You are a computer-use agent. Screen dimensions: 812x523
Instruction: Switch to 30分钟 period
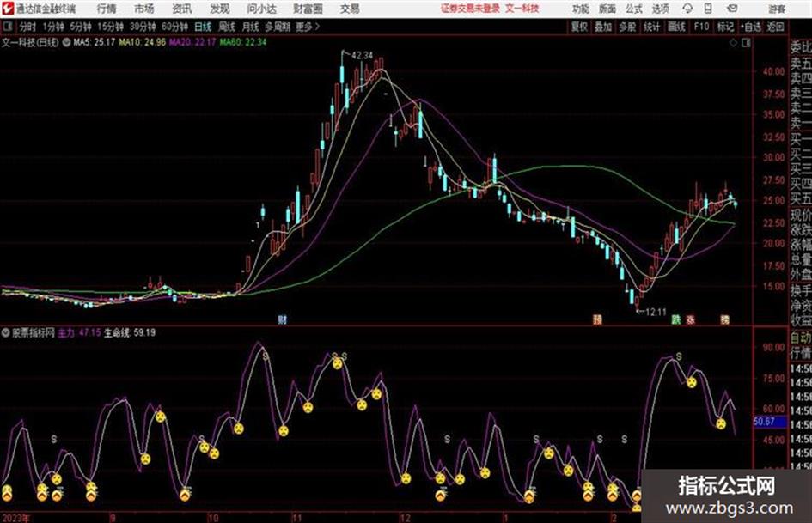[143, 27]
